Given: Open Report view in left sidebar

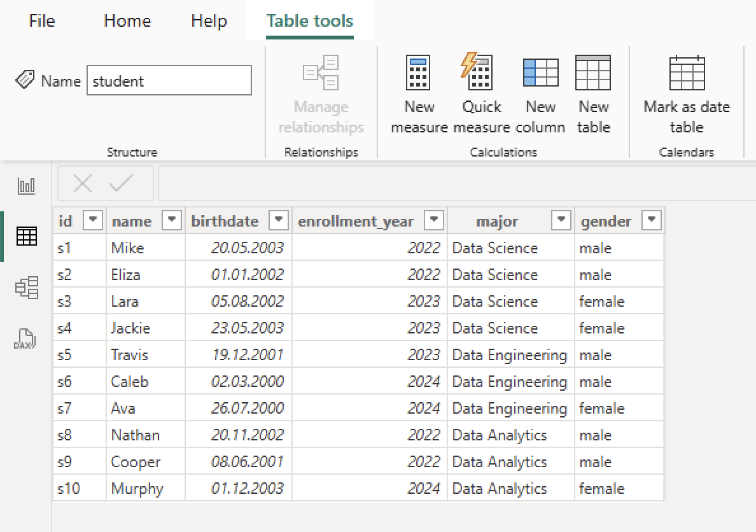Looking at the screenshot, I should (27, 186).
